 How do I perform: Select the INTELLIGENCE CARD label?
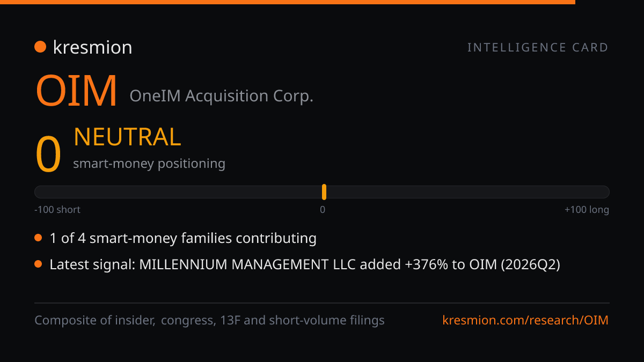tap(538, 48)
